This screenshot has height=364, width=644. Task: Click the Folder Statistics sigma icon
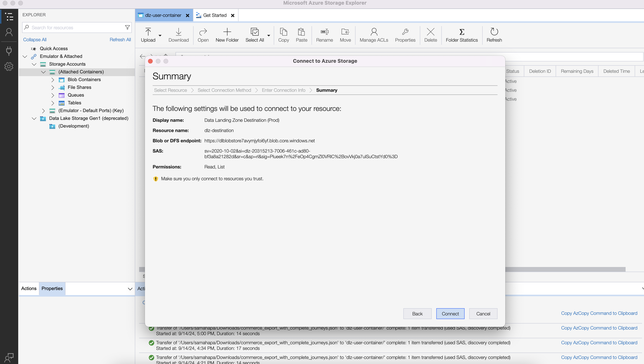461,32
